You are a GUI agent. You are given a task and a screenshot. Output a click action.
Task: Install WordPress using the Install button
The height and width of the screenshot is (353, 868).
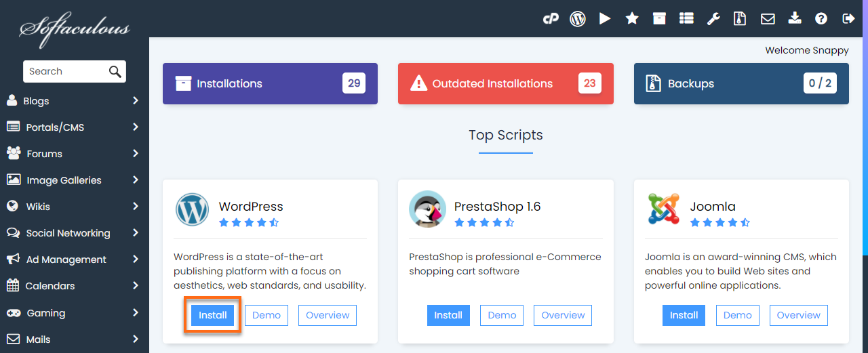(212, 315)
